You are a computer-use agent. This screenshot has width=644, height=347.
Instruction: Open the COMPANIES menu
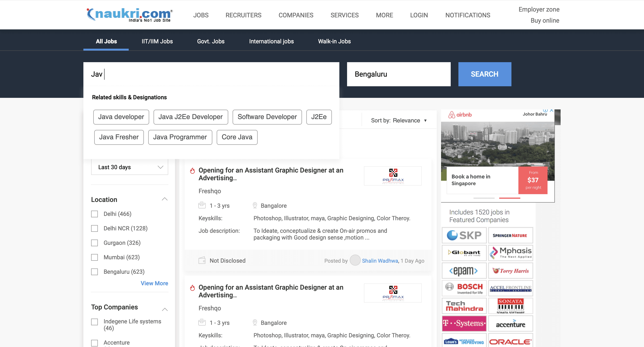[296, 15]
